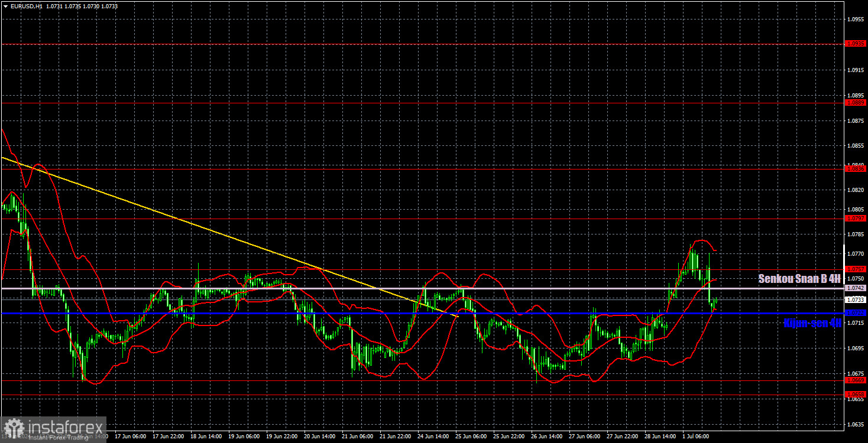Screen dimensions: 868x443
Task: Click the 18 Jun 14:00 time label
Action: pyautogui.click(x=206, y=437)
